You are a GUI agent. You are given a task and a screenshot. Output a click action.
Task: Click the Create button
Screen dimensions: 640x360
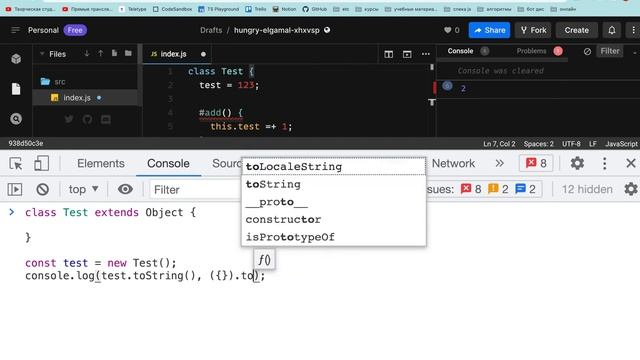576,30
